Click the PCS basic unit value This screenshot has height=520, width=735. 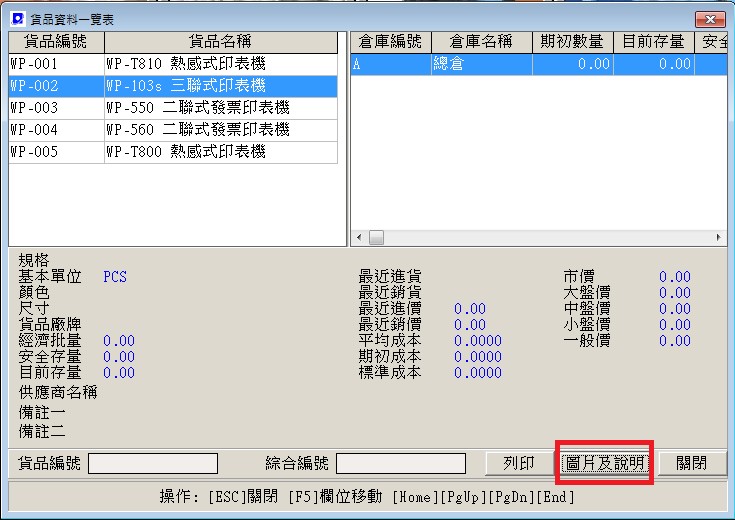pyautogui.click(x=115, y=277)
